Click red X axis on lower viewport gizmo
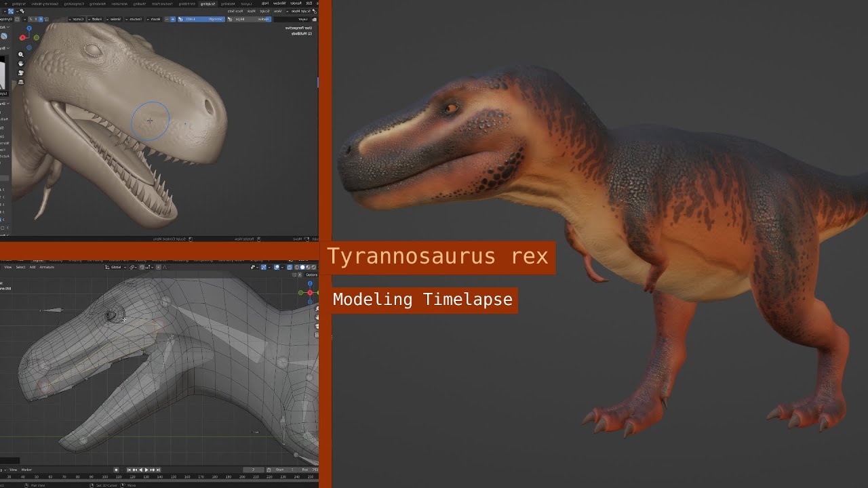This screenshot has height=488, width=868. coord(310,293)
